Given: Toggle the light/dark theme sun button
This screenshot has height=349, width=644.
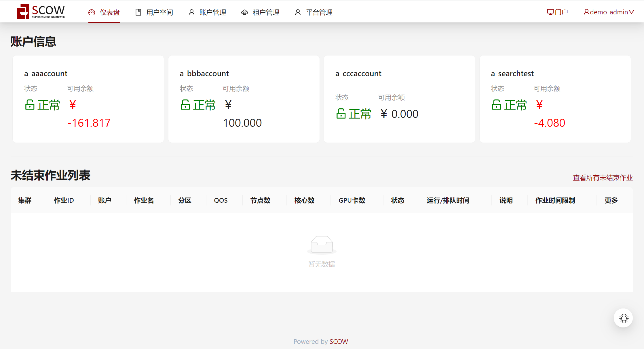Looking at the screenshot, I should [623, 318].
